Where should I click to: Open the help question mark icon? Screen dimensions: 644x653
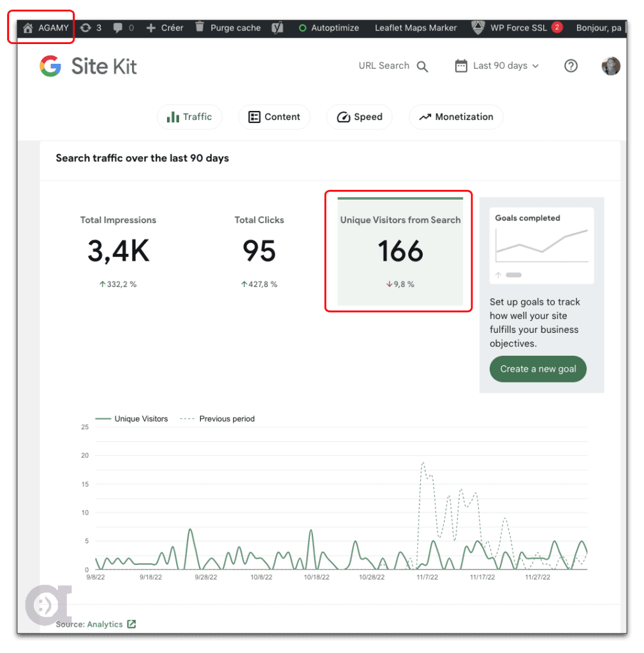click(571, 66)
